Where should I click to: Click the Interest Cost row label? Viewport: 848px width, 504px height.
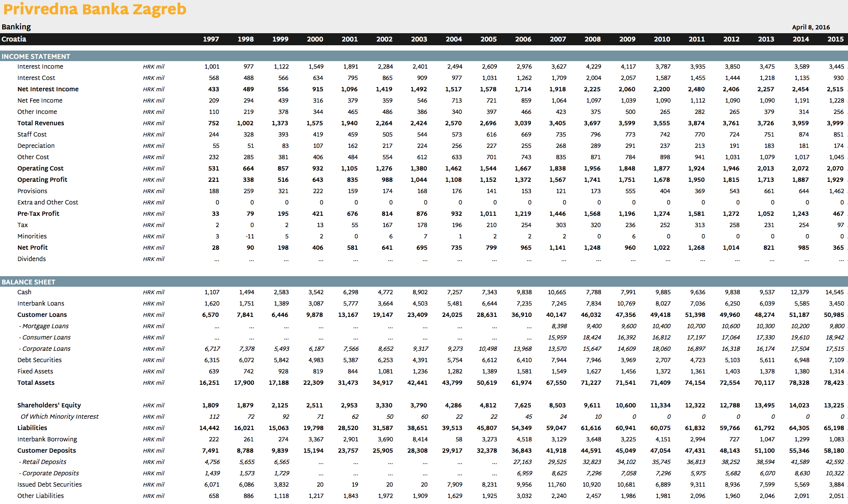tap(36, 78)
